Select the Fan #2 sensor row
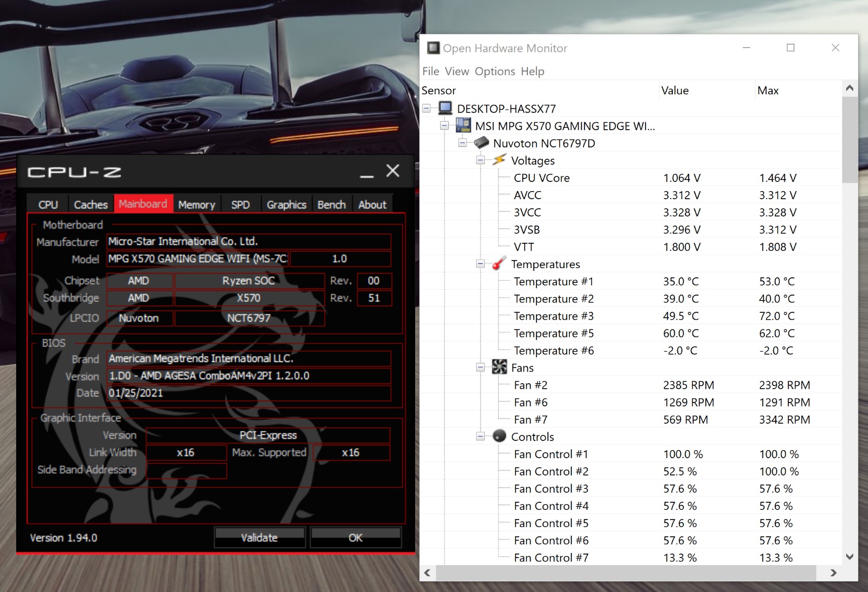This screenshot has width=868, height=592. [x=631, y=385]
